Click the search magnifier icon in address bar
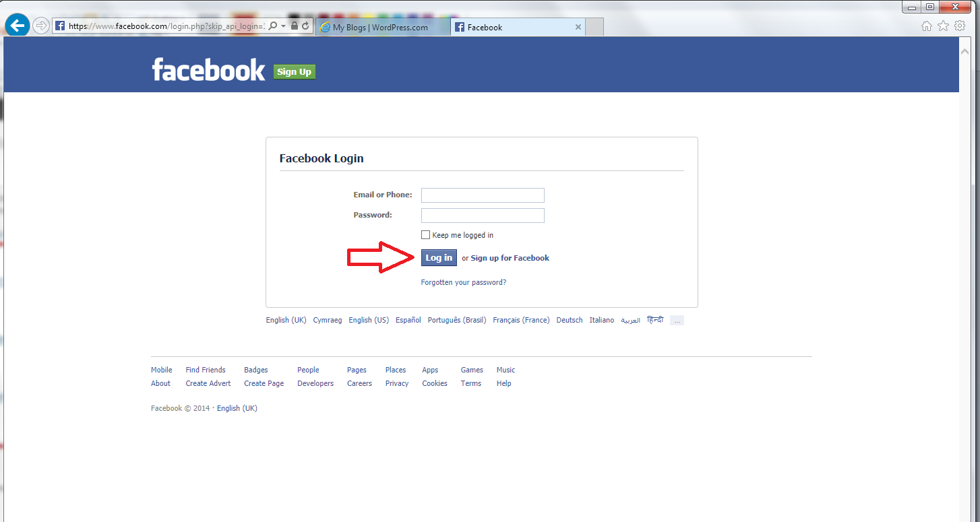 pyautogui.click(x=273, y=26)
